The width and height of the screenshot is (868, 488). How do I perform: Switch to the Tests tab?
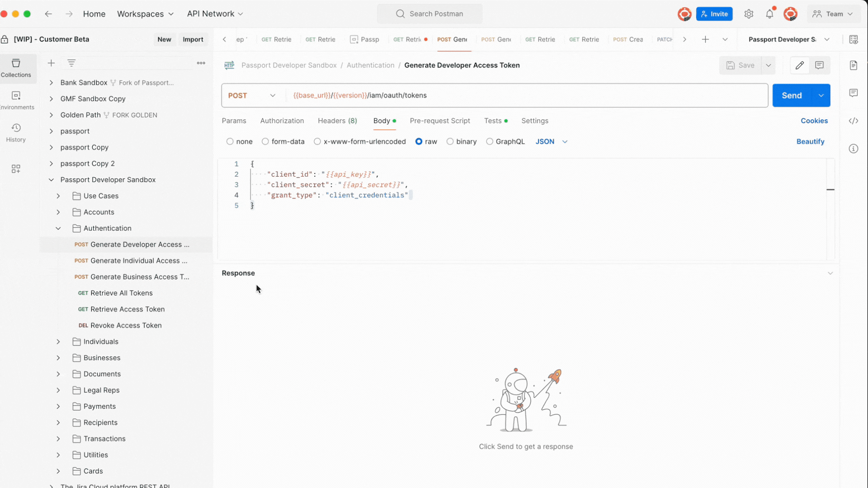click(495, 121)
